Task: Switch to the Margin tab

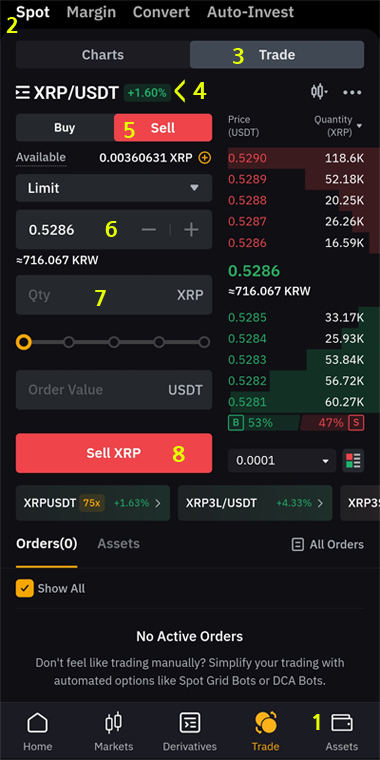Action: (91, 12)
